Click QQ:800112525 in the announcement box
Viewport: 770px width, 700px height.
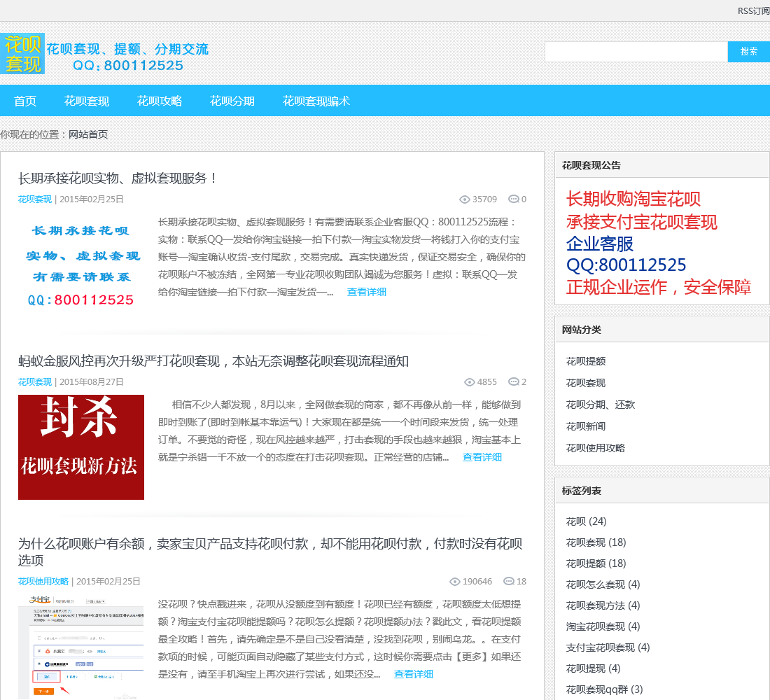(626, 265)
